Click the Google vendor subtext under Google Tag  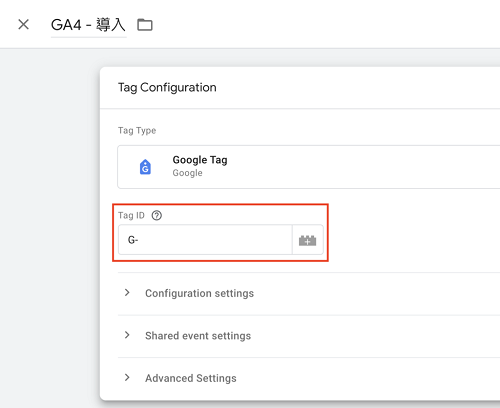[187, 173]
